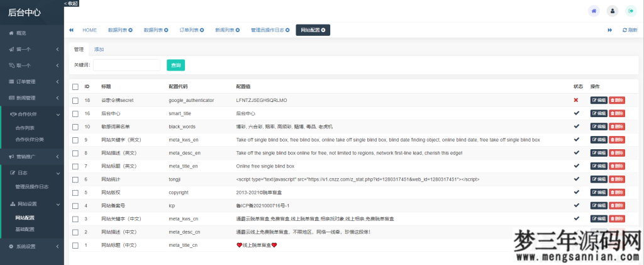Select the 管理 sub-tab
Viewport: 644px width, 265px height.
79,49
